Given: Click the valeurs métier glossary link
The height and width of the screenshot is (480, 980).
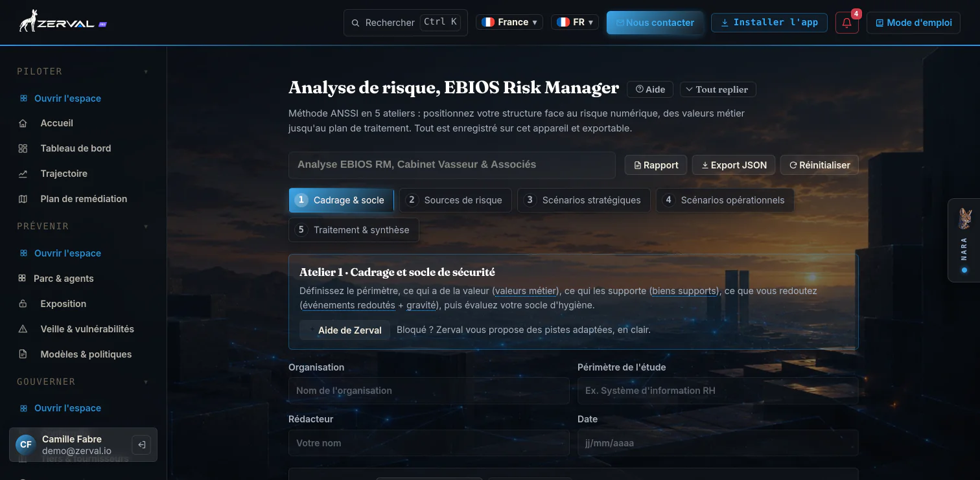Looking at the screenshot, I should 526,291.
